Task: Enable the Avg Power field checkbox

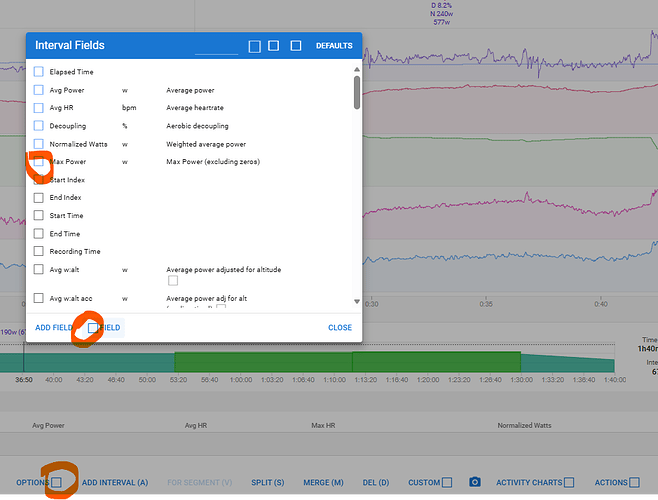Action: tap(39, 90)
